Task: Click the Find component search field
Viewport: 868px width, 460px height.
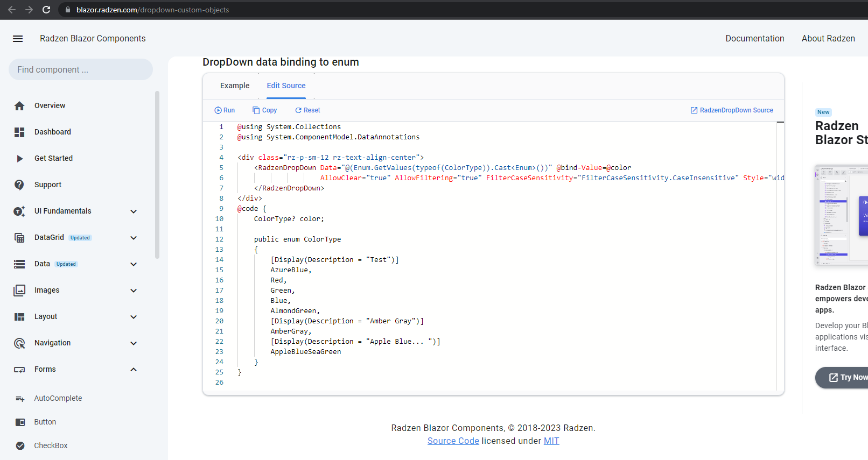Action: 81,69
